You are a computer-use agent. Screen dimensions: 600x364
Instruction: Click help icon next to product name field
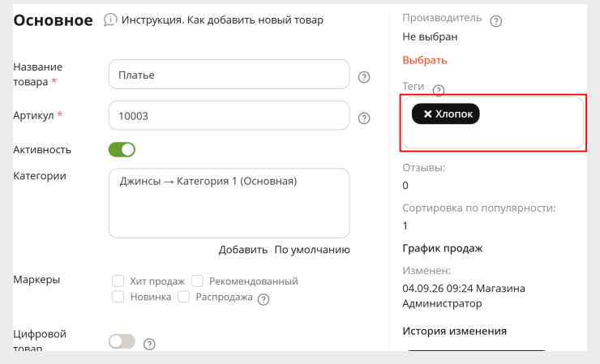pyautogui.click(x=364, y=77)
